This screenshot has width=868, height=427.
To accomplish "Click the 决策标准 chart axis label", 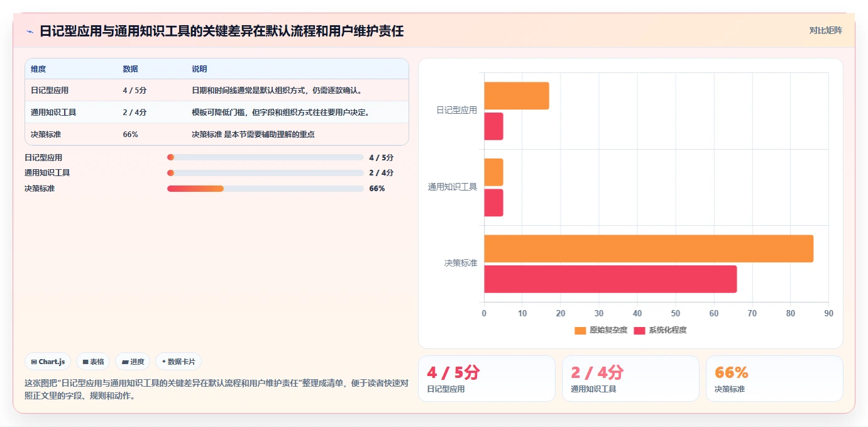I will coord(461,263).
